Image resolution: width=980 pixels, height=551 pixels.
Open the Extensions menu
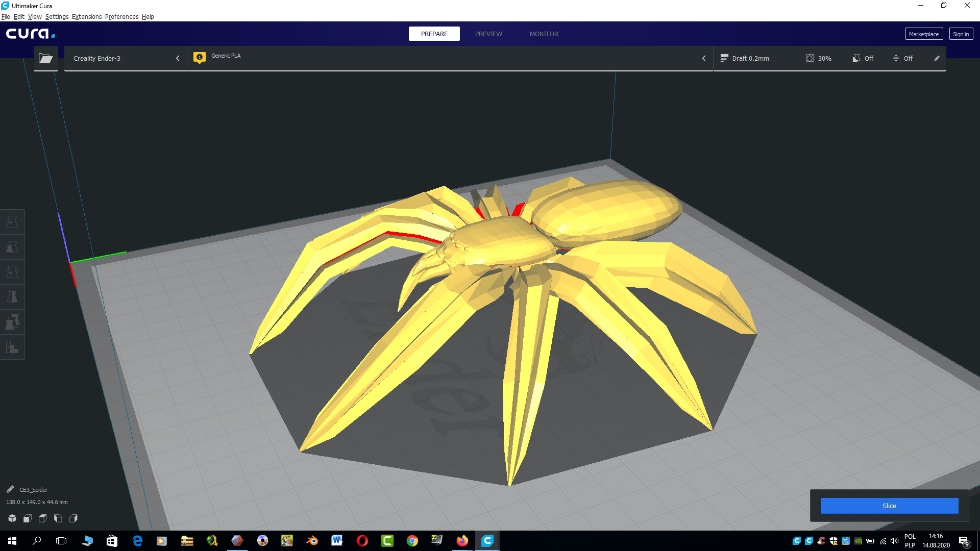coord(86,16)
